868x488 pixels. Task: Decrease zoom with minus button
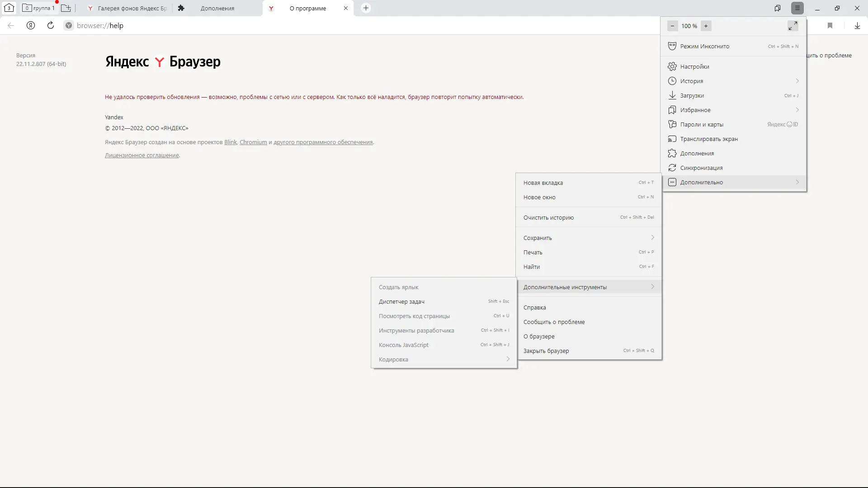pyautogui.click(x=672, y=26)
